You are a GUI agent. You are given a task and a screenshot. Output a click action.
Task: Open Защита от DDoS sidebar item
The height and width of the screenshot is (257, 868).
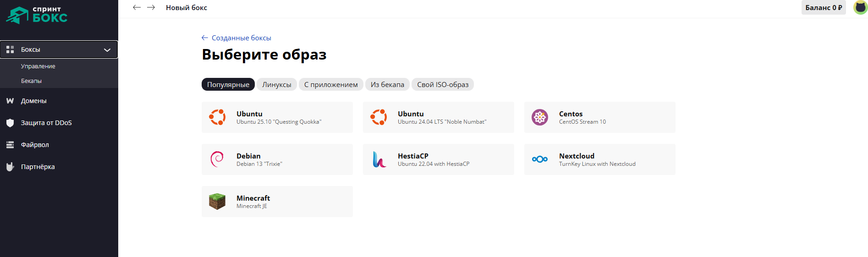pos(46,123)
